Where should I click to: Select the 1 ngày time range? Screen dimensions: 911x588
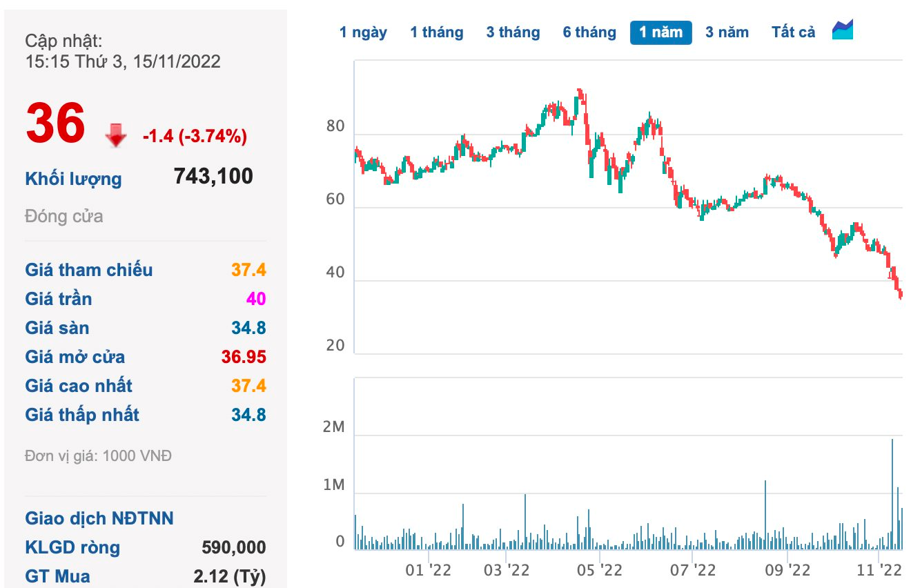363,32
